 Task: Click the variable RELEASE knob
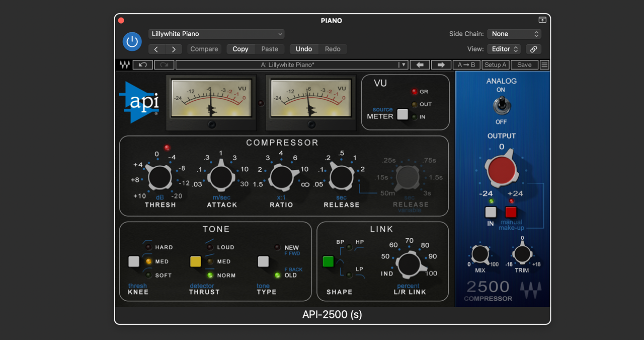point(408,177)
